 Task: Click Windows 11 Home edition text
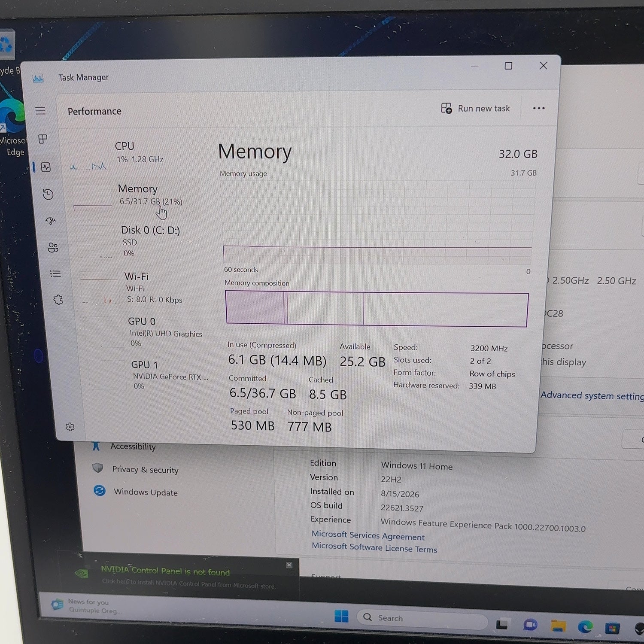(416, 466)
